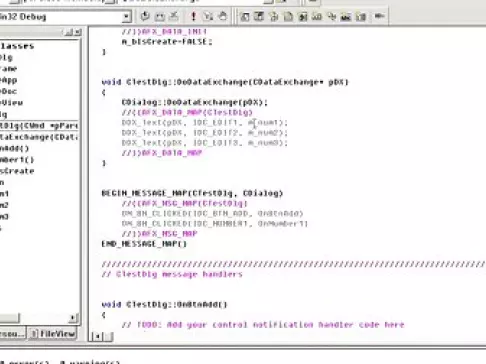Screen dimensions: 486x364
Task: Open the Win32 Debug configuration dropdown
Action: click(126, 17)
